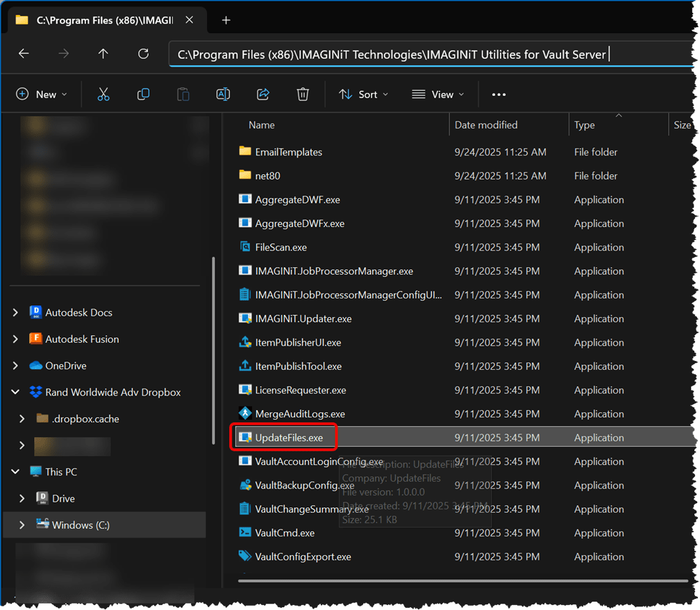The image size is (700, 610).
Task: Select the VaultAccountLoginConfig.exe file name
Action: click(319, 461)
